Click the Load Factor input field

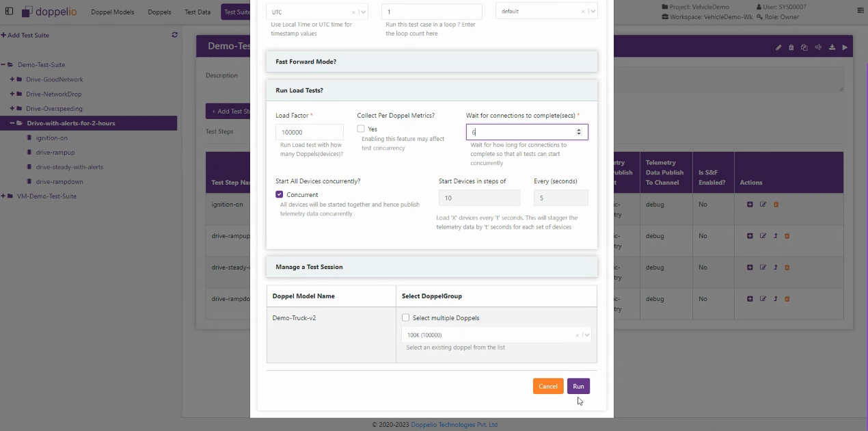click(x=310, y=132)
